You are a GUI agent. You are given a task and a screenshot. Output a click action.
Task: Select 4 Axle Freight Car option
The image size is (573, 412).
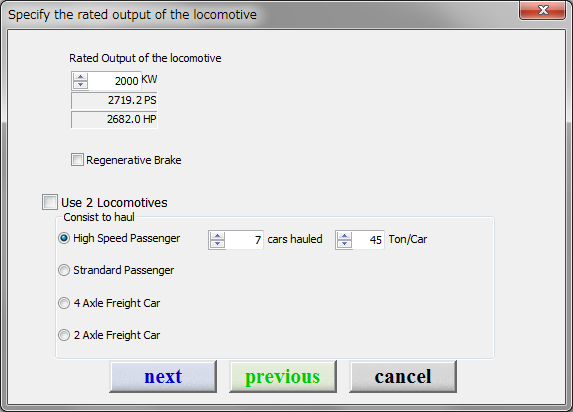click(64, 303)
